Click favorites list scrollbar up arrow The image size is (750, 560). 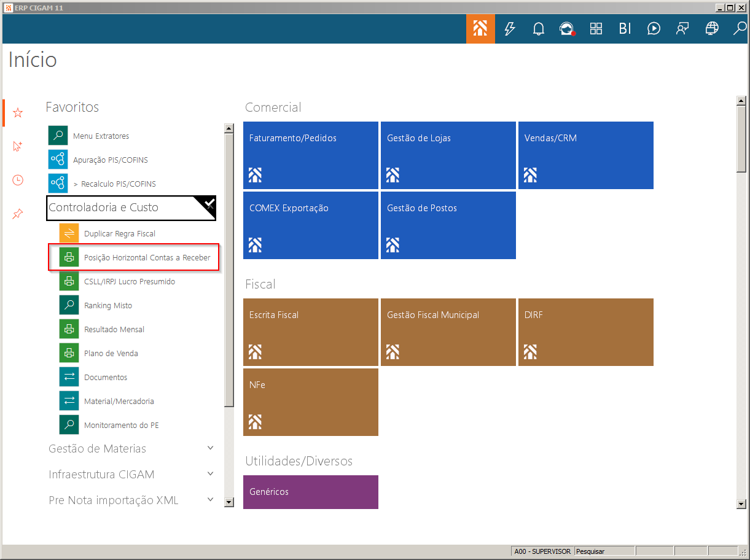(229, 129)
